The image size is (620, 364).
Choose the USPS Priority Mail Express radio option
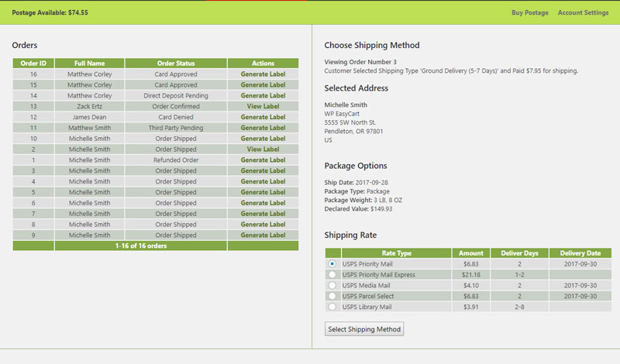tap(332, 274)
